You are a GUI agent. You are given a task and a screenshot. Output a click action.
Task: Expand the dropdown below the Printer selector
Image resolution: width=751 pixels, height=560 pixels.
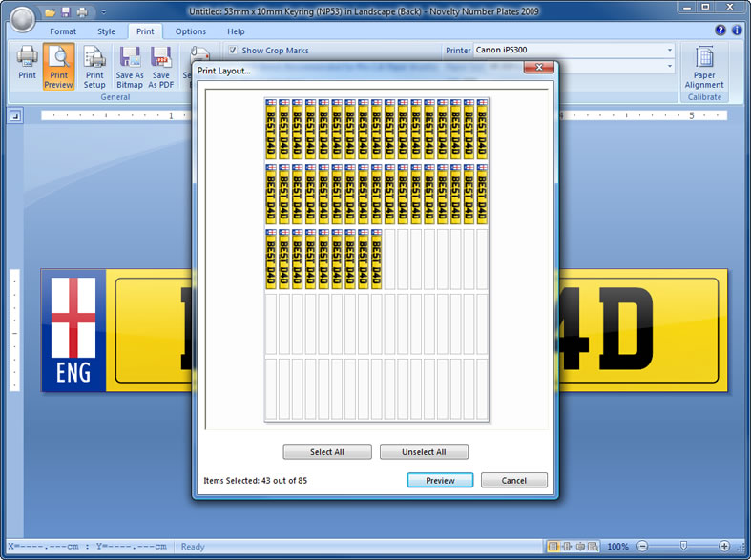pos(670,66)
